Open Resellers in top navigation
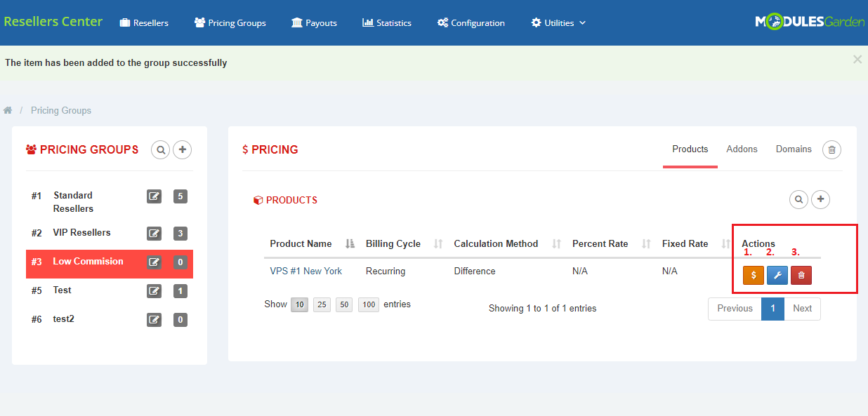The height and width of the screenshot is (416, 868). pyautogui.click(x=144, y=23)
